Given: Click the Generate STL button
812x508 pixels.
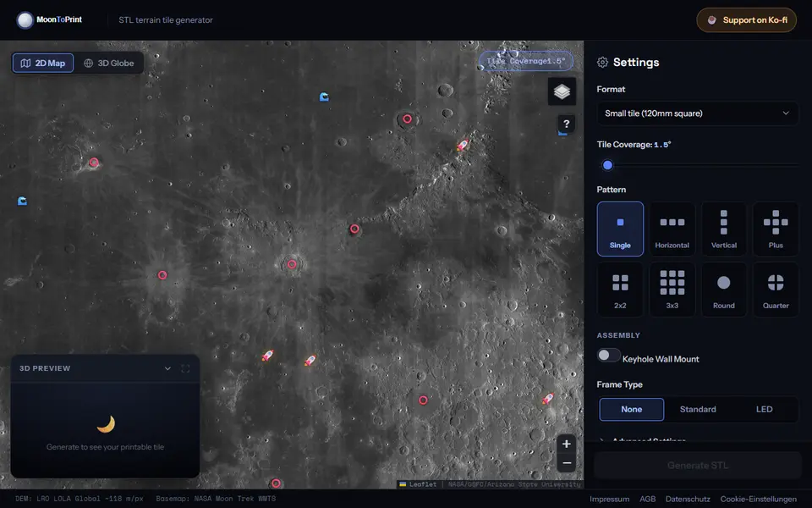Looking at the screenshot, I should click(x=698, y=466).
